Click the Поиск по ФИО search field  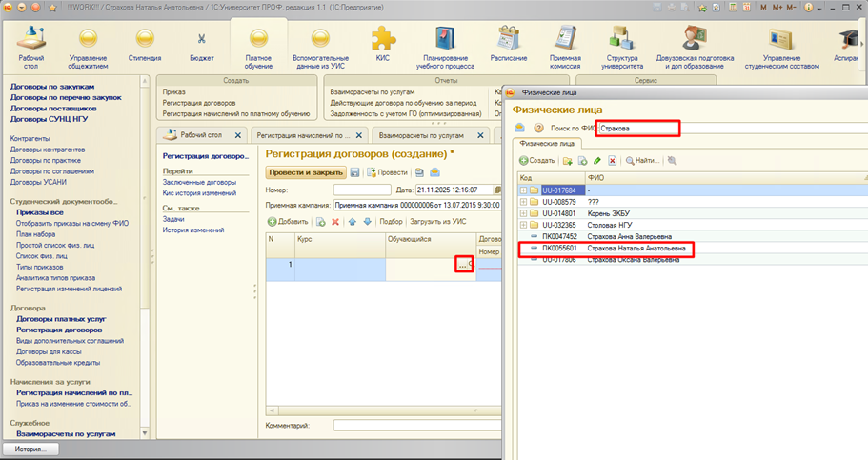[x=637, y=128]
